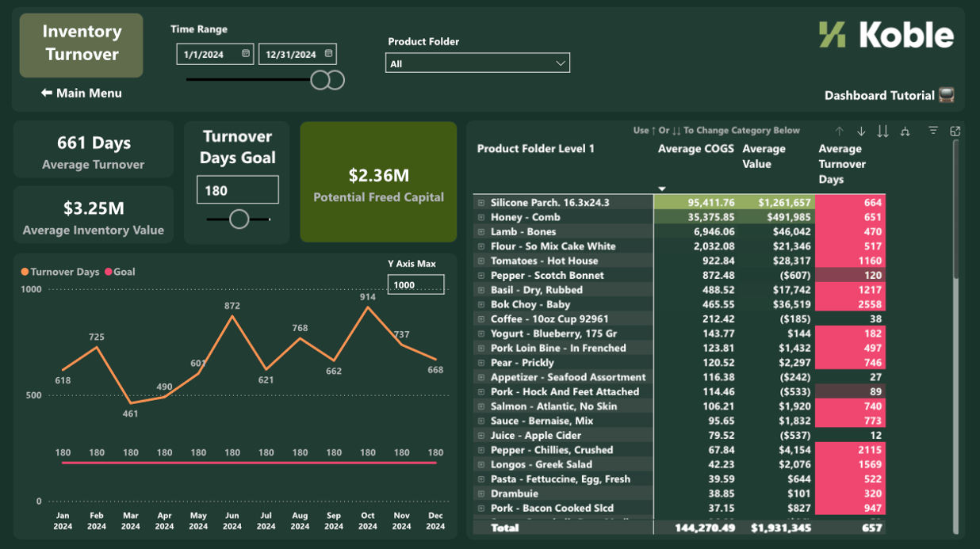Open end date calendar picker icon
The height and width of the screenshot is (549, 980).
point(329,54)
